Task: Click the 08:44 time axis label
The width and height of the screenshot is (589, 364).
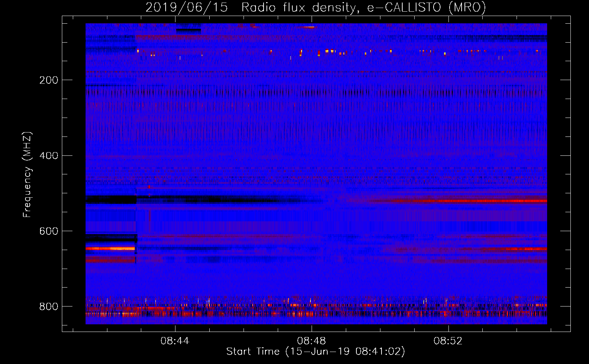Action: click(175, 341)
